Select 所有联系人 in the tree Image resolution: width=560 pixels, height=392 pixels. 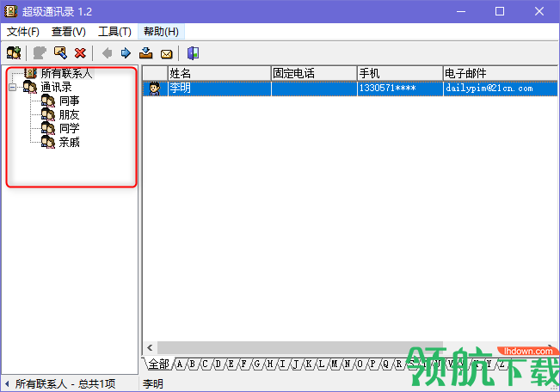coord(66,74)
